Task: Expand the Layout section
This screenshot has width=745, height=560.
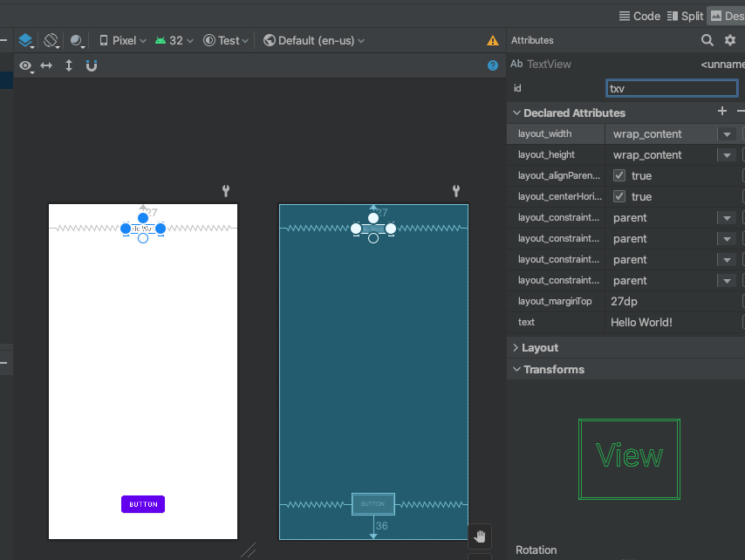Action: pyautogui.click(x=540, y=347)
